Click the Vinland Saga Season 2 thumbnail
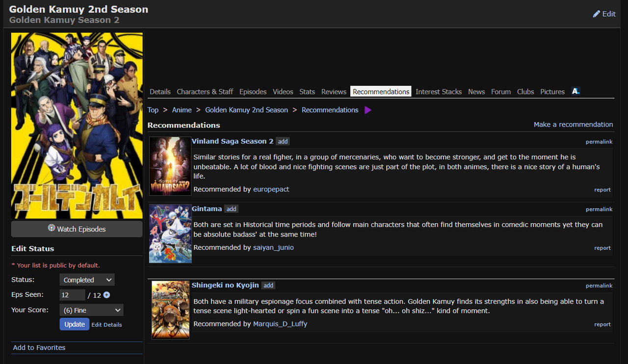 pos(170,166)
